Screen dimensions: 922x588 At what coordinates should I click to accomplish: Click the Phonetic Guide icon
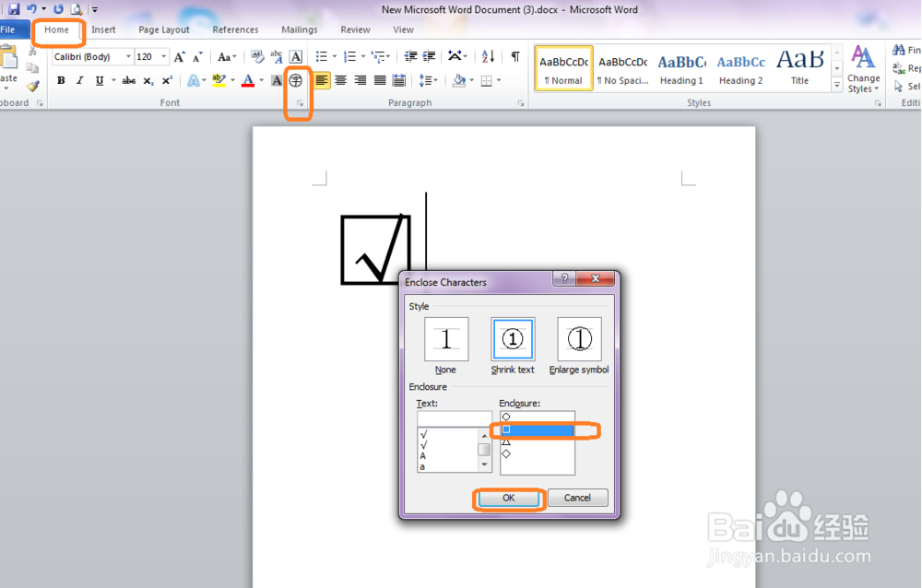pos(277,56)
